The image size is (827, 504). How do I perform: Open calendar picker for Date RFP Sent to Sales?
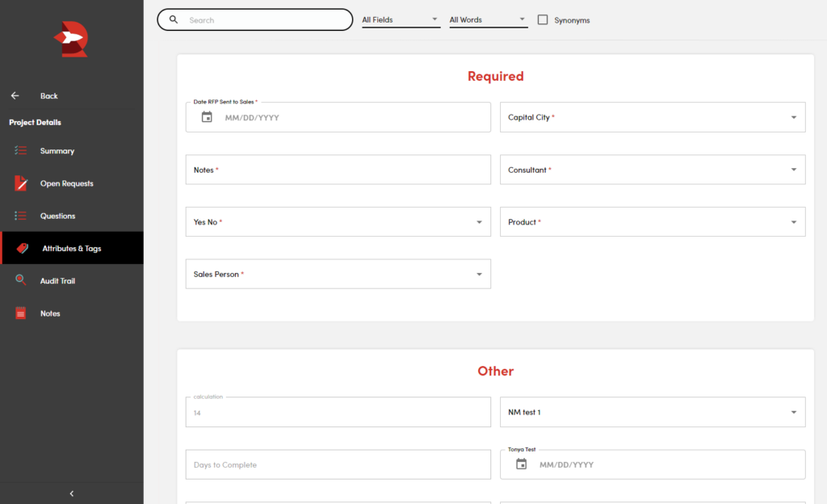coord(207,117)
